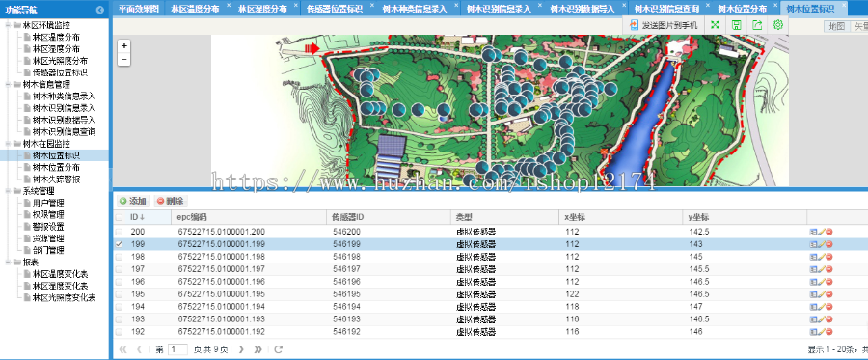Check the checkbox for row 200
The width and height of the screenshot is (868, 360).
pos(119,232)
